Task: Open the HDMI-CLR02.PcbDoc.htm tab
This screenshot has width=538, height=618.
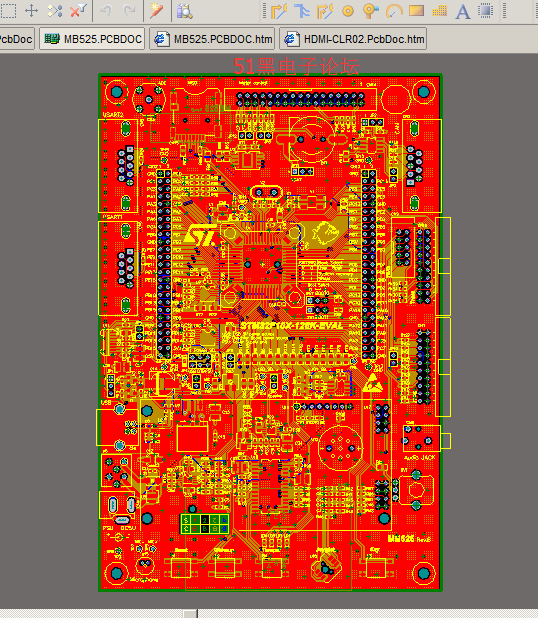Action: point(353,39)
